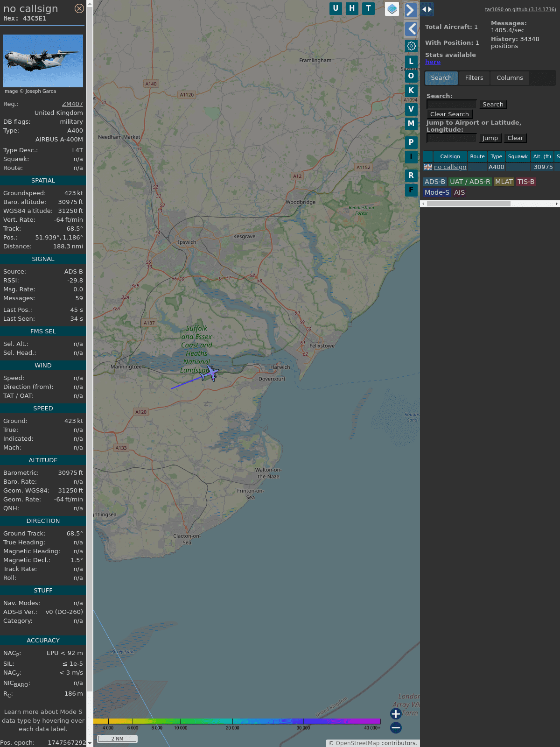Click the right chevron sidebar button

[411, 10]
